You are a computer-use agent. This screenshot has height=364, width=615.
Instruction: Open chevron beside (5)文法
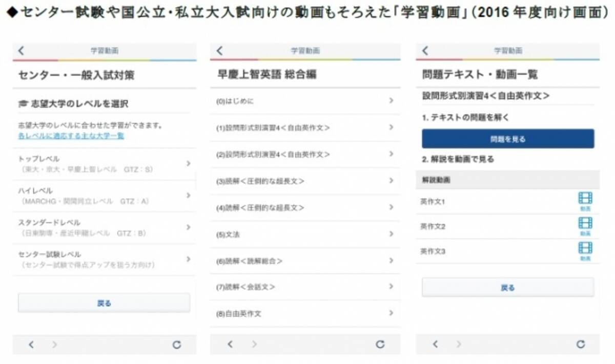(x=391, y=234)
